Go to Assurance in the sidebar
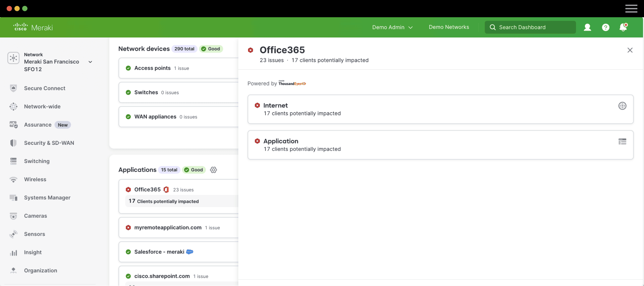Screen dimensions: 644x286 pyautogui.click(x=38, y=125)
